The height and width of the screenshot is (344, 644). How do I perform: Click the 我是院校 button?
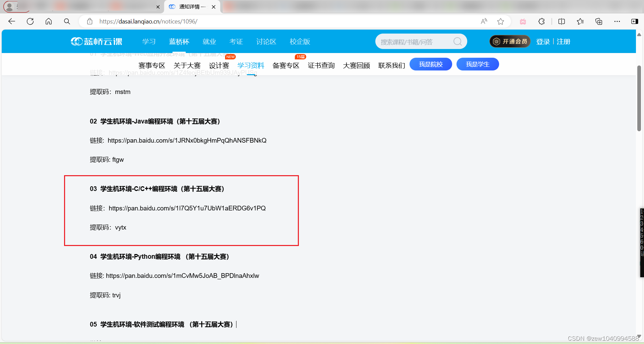tap(431, 64)
